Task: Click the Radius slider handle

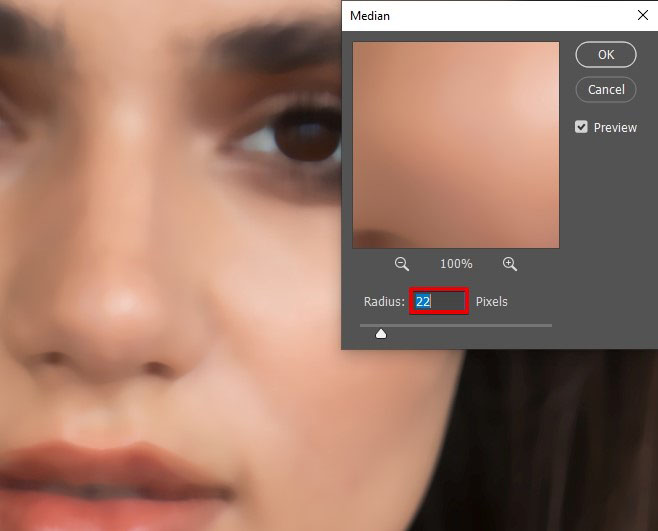Action: 381,334
